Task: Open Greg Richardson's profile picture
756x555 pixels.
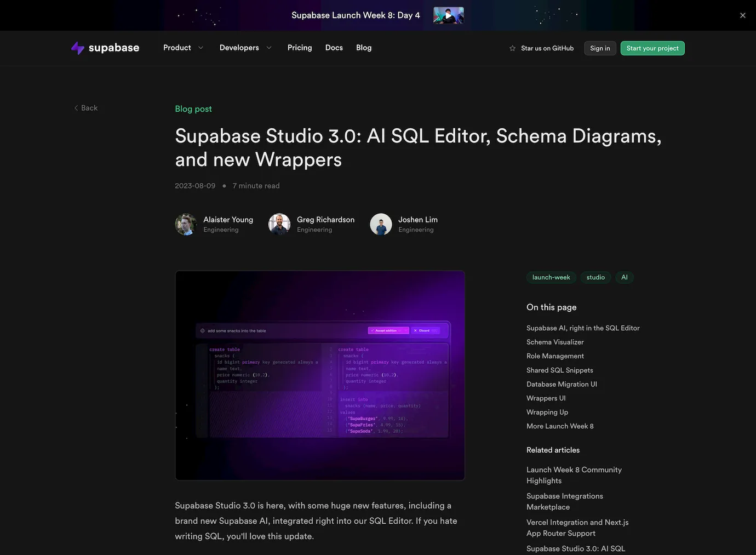Action: (x=279, y=224)
